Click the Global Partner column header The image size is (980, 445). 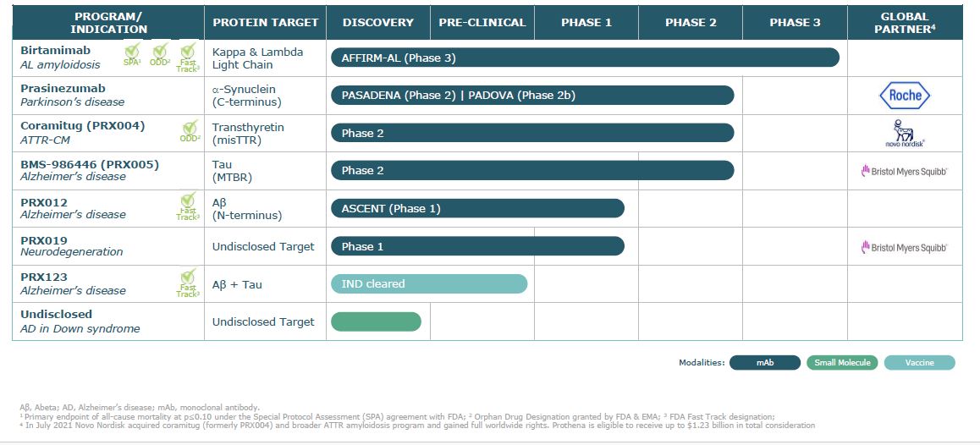(x=904, y=23)
